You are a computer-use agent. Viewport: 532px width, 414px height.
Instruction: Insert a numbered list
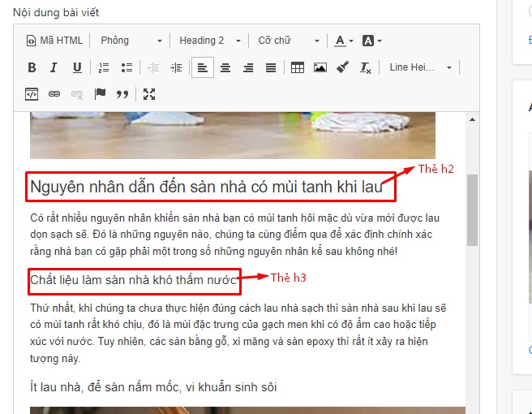[104, 67]
